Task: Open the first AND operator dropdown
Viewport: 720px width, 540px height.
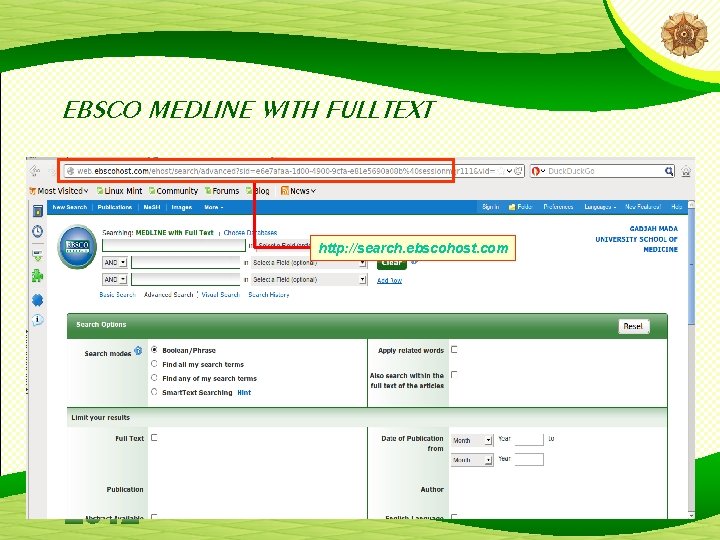Action: point(114,263)
